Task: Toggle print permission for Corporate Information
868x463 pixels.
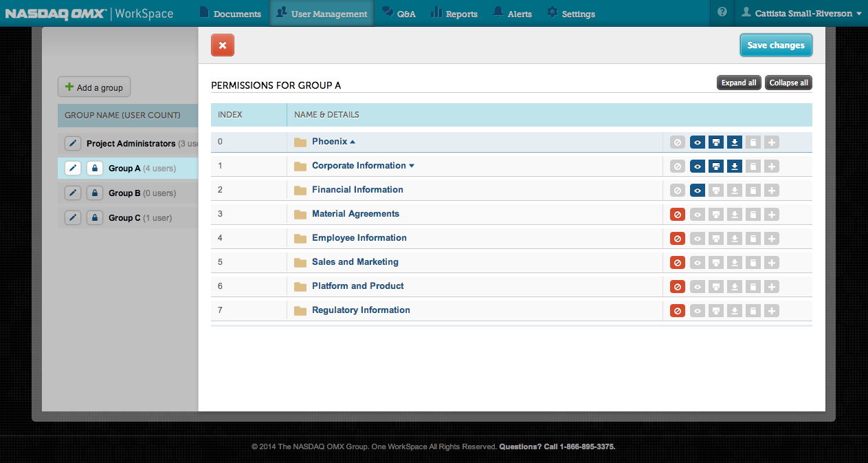Action: click(716, 166)
